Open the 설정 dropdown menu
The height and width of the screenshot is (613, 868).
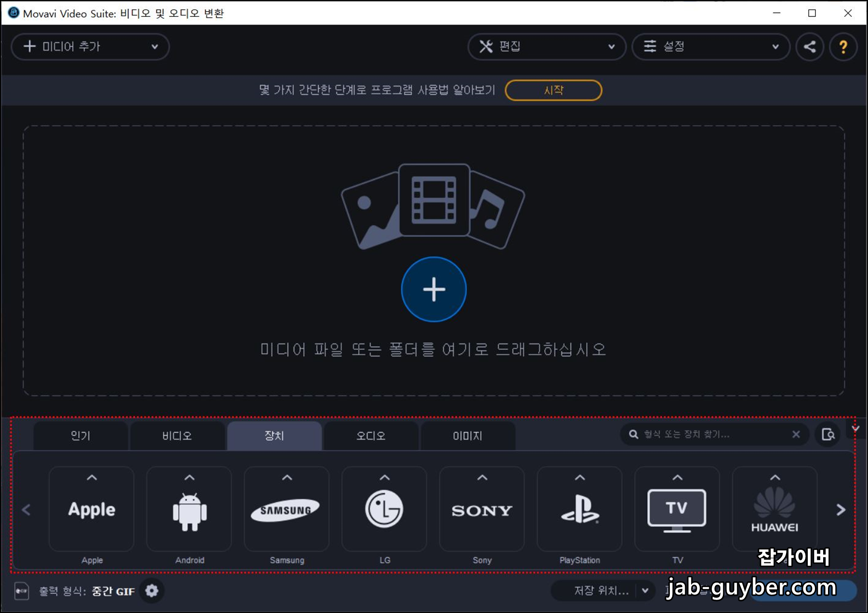pyautogui.click(x=711, y=47)
